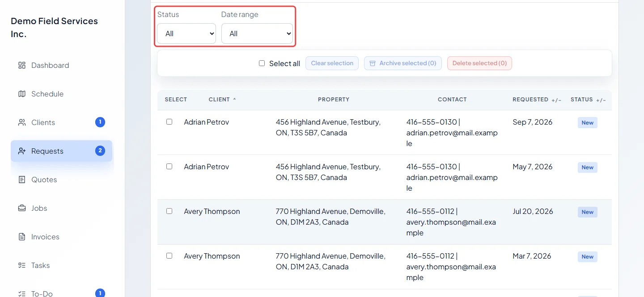This screenshot has height=297, width=644.
Task: Click Archive selected (0) button
Action: coord(403,63)
